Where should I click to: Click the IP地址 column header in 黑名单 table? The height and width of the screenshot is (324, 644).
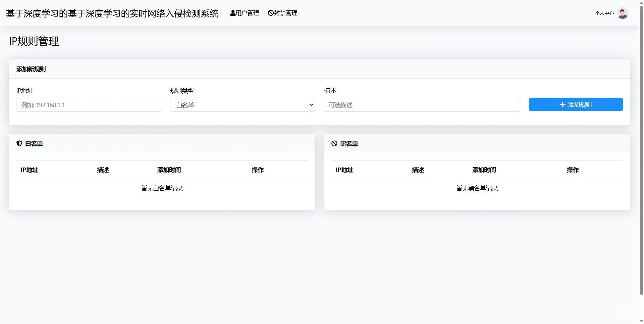pos(344,170)
